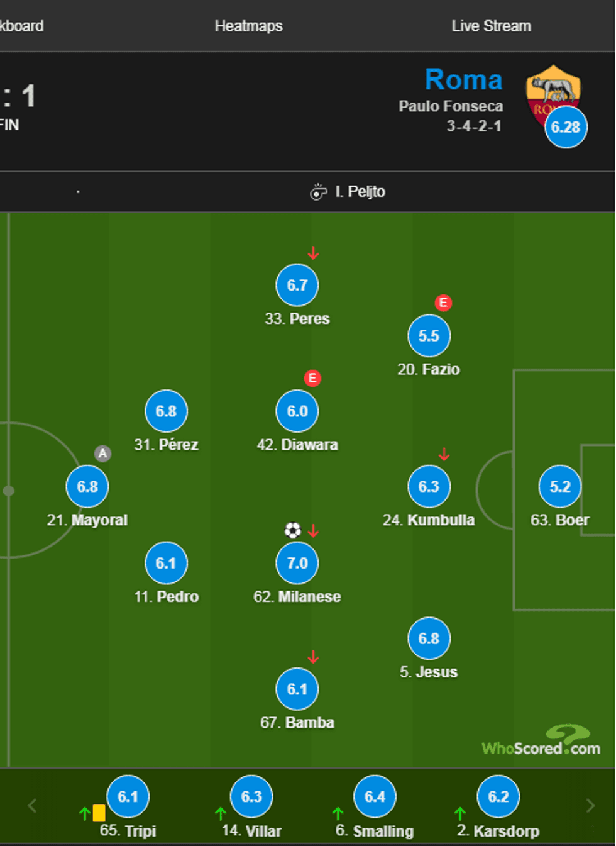Click the goal ball icon above Milanese
Screen dimensions: 616x846
coord(292,530)
